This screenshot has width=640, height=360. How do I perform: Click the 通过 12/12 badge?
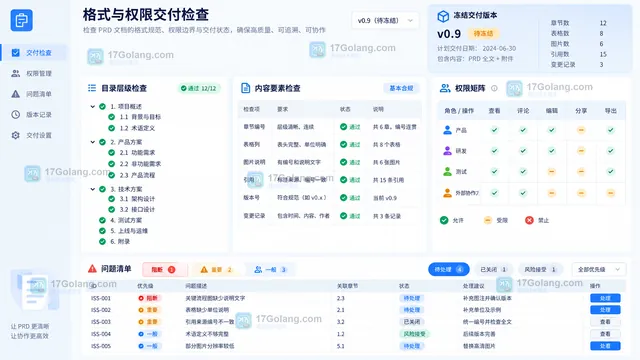click(199, 88)
